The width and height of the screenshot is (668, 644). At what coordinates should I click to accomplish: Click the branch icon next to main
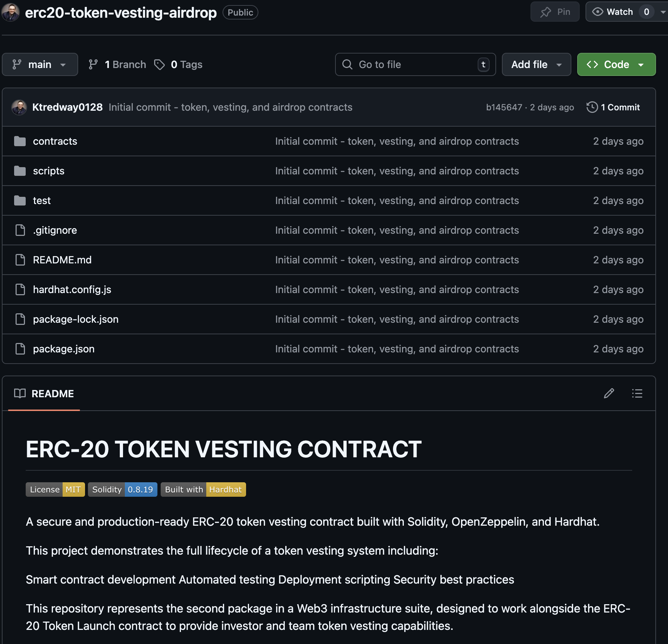coord(94,64)
